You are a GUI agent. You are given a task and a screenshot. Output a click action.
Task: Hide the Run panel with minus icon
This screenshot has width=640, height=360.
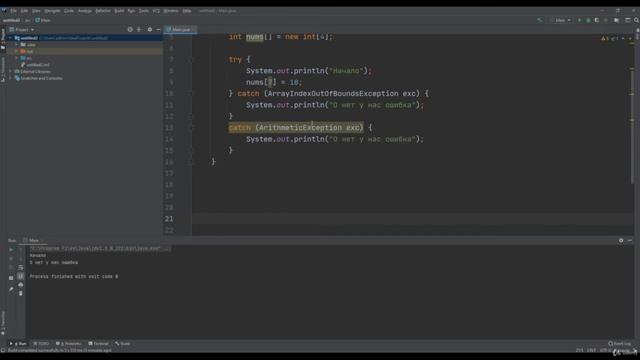630,240
